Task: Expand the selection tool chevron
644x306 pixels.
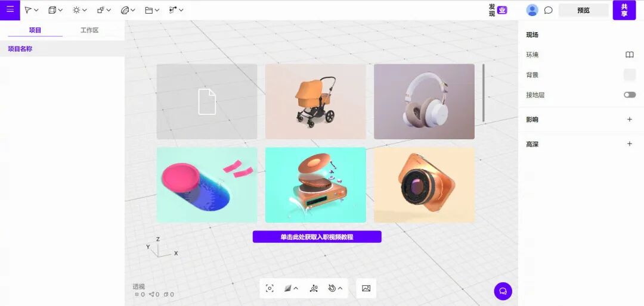Action: [x=36, y=10]
